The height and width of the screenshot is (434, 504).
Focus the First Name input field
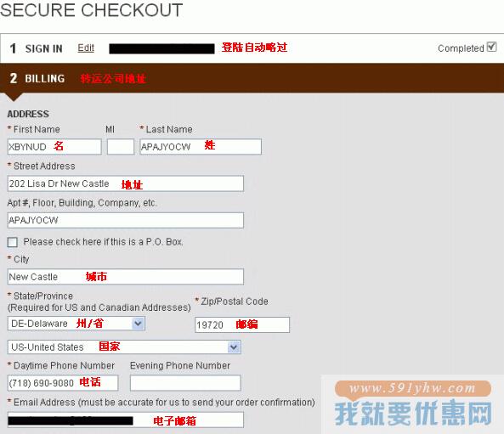[x=54, y=147]
